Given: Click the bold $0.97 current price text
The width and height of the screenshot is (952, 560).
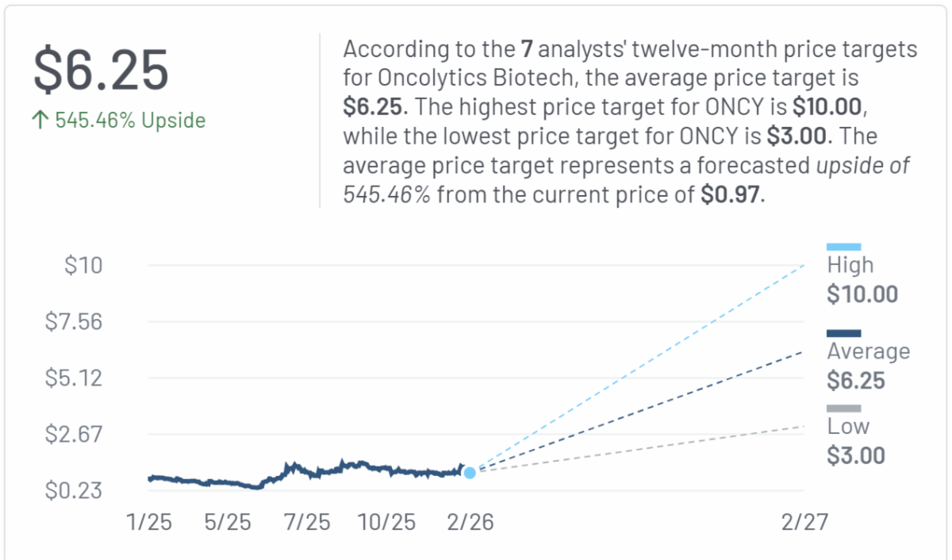Looking at the screenshot, I should coord(730,194).
